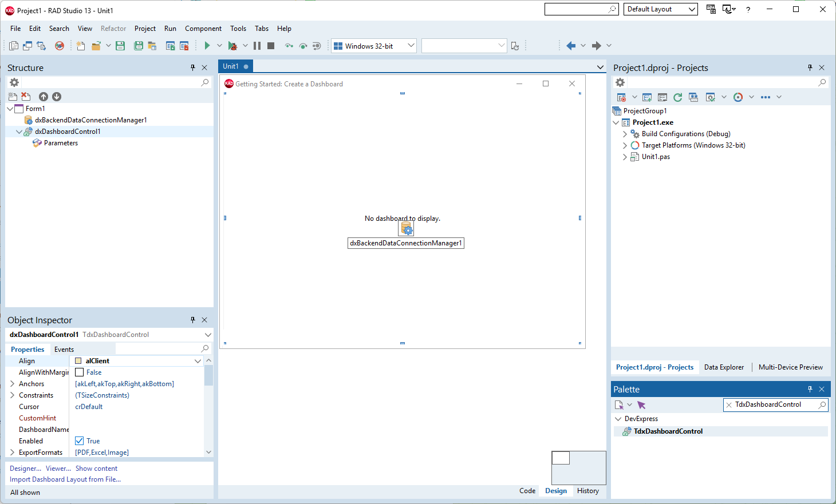The height and width of the screenshot is (504, 836).
Task: Open the Designer via the Designer link
Action: click(23, 468)
